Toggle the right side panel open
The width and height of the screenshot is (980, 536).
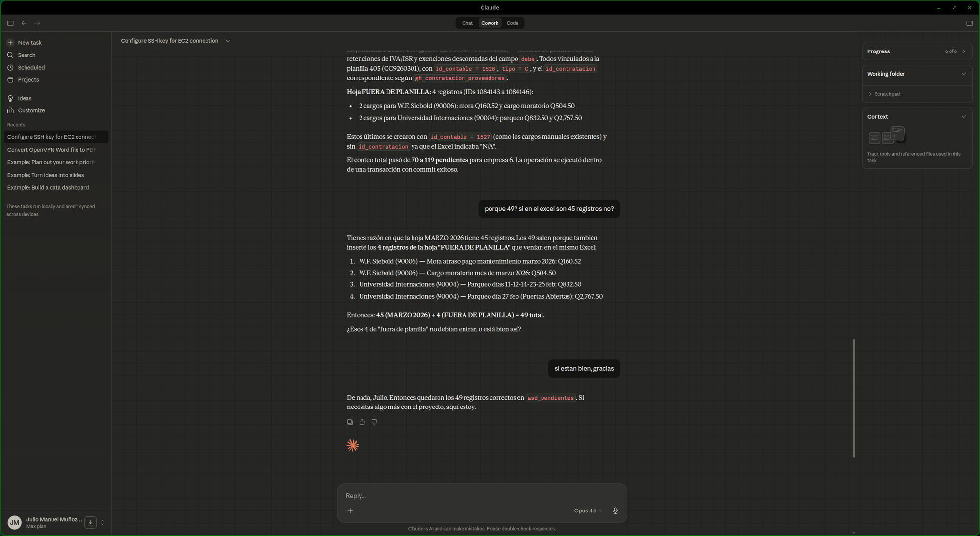pyautogui.click(x=969, y=23)
